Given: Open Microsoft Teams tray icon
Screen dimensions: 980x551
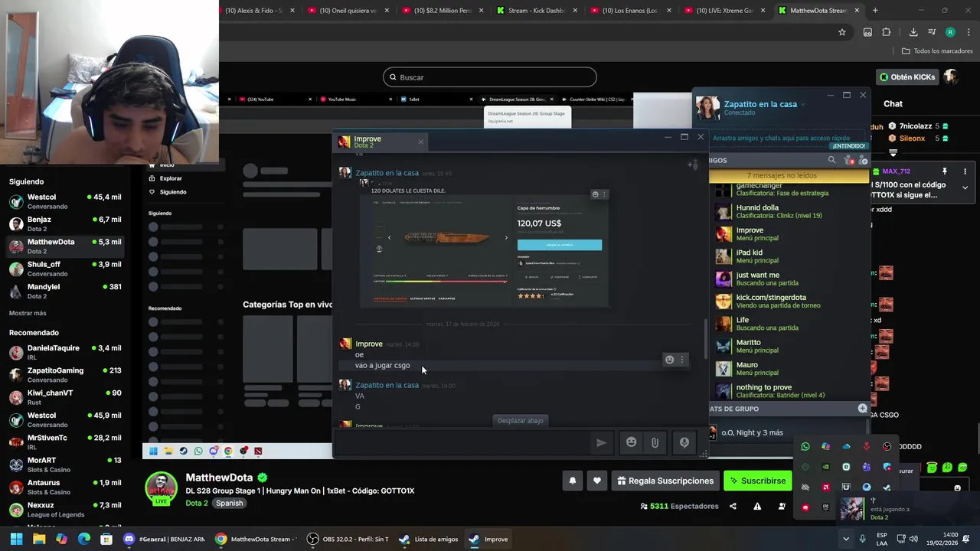Looking at the screenshot, I should pyautogui.click(x=866, y=467).
